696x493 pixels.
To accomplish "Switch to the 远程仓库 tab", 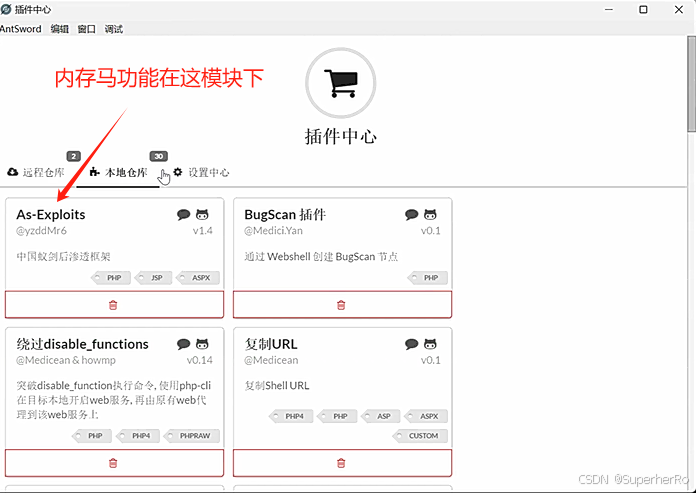I will [36, 172].
